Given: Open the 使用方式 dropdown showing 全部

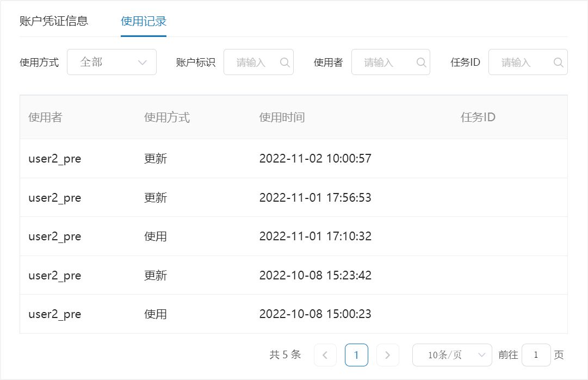Looking at the screenshot, I should [112, 63].
